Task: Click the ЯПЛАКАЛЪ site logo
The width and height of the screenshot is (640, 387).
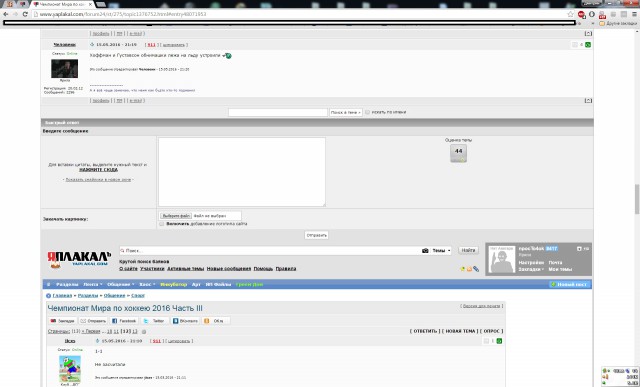Action: 79,259
